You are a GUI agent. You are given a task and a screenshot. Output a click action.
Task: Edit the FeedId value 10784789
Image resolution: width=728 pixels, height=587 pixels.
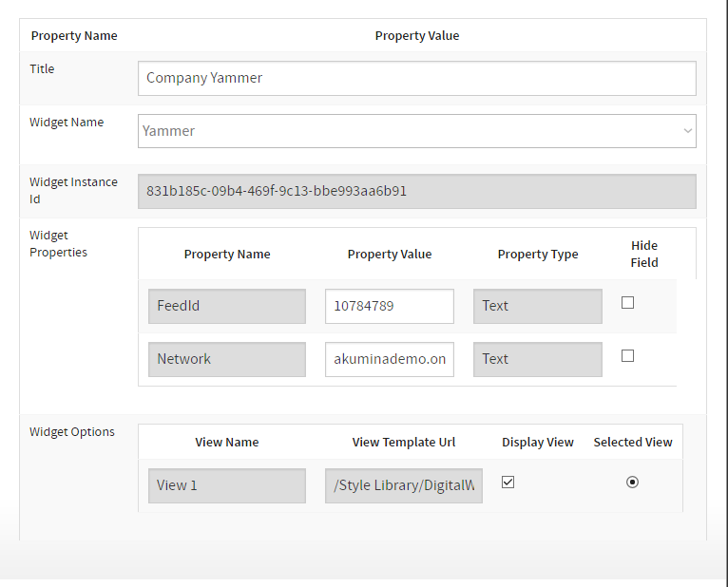pos(389,306)
